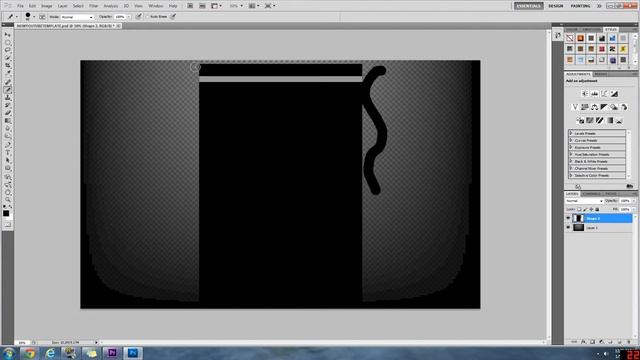Viewport: 640px width, 360px height.
Task: Select the Zoom tool
Action: click(x=7, y=200)
